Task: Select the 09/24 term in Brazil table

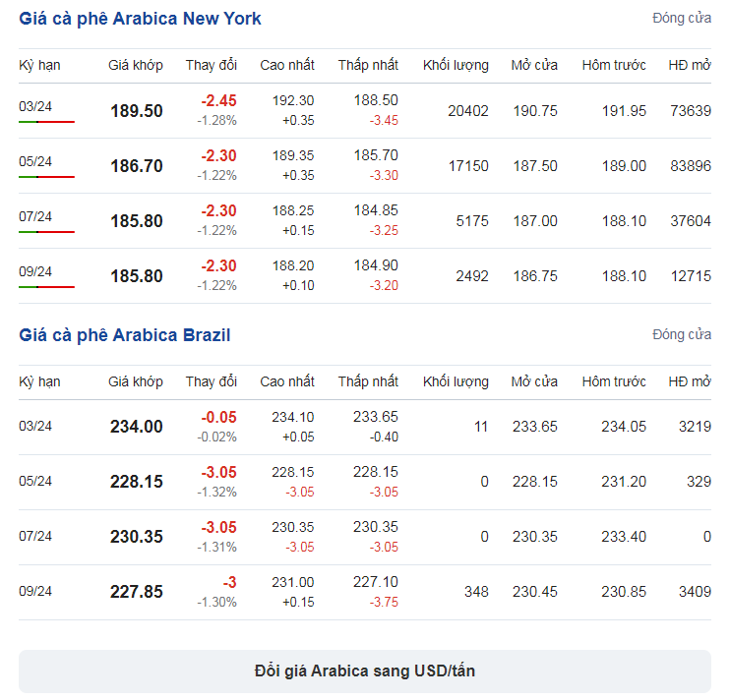Action: pos(35,591)
